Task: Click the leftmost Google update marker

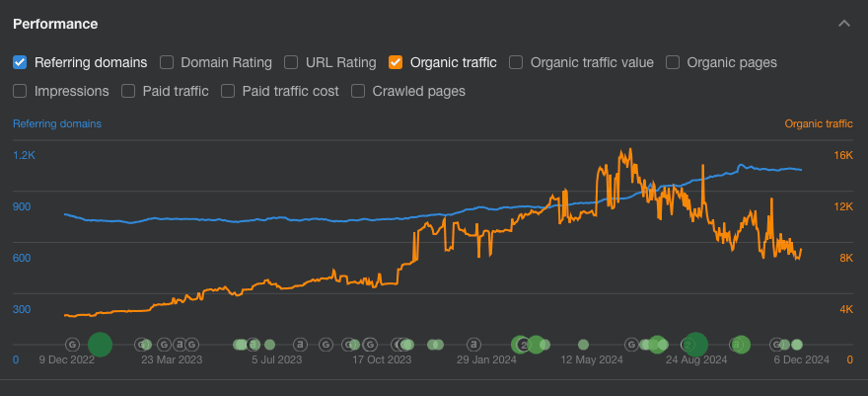Action: [72, 345]
